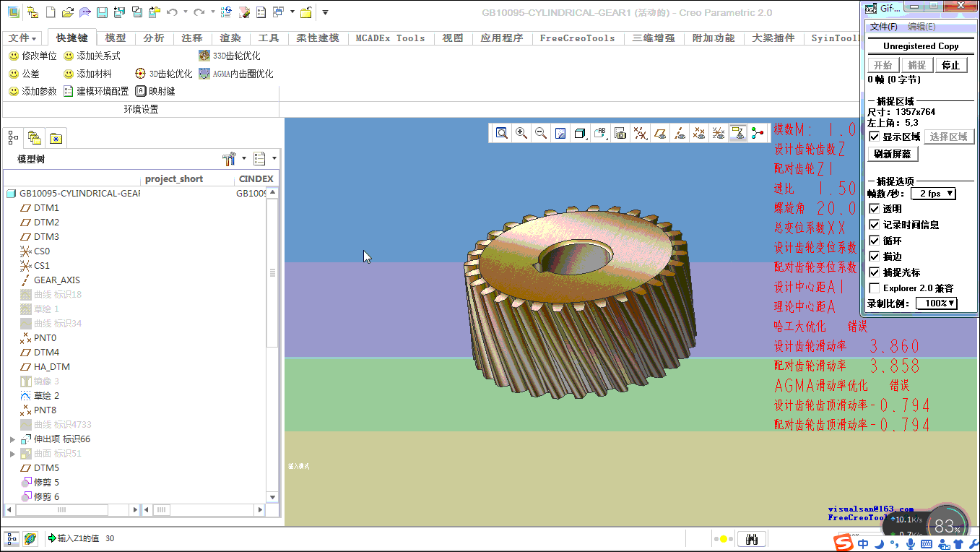
Task: Click the Redo arrow icon
Action: (x=199, y=12)
